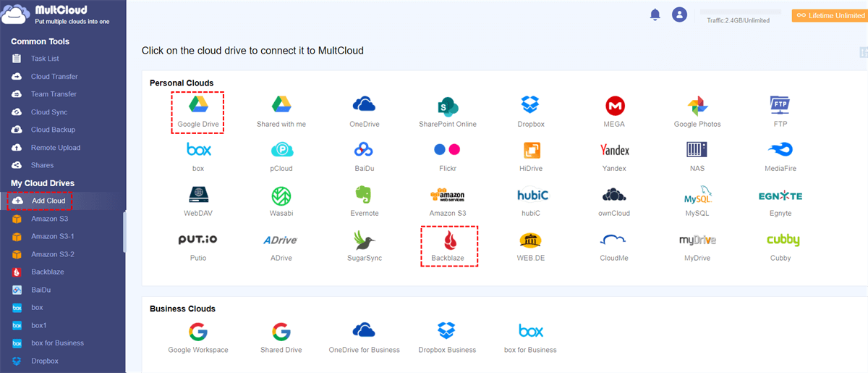
Task: Connect the Wasabi cloud
Action: point(281,201)
